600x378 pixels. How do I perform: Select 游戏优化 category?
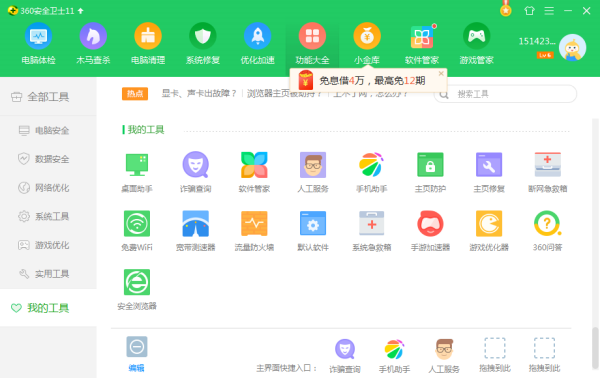point(48,245)
